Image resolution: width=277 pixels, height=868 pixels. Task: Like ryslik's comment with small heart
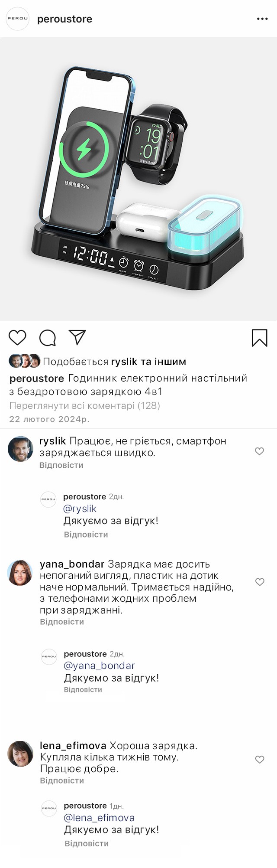259,451
